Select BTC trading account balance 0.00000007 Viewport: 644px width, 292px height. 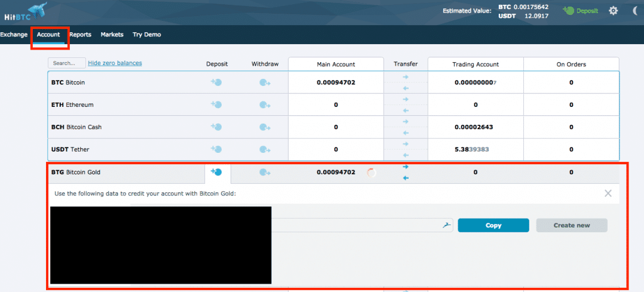476,82
